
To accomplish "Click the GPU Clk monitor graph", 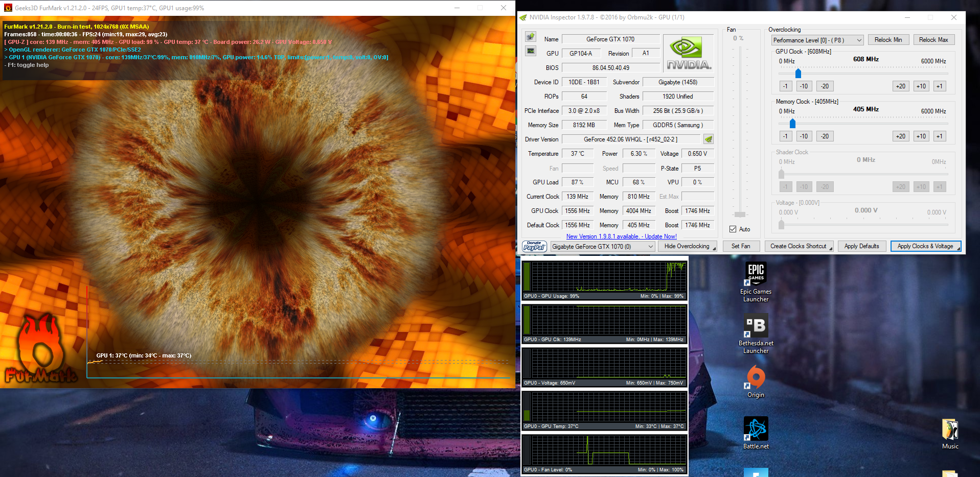I will click(x=604, y=323).
